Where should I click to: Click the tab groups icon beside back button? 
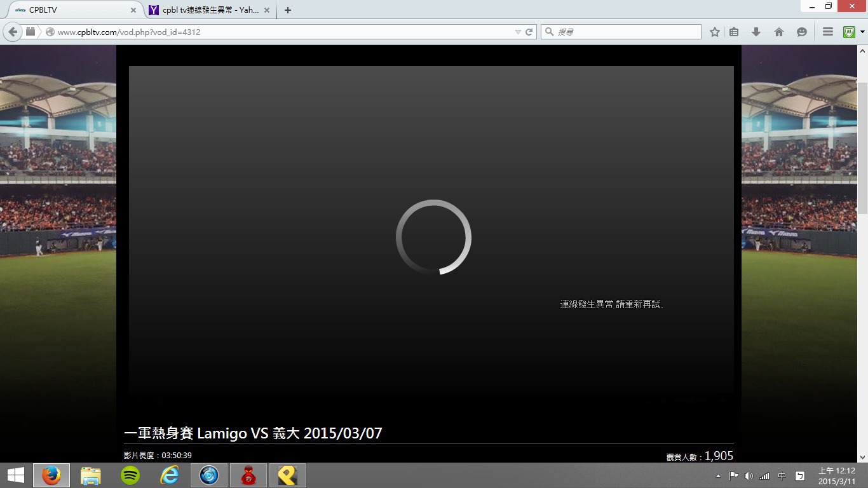tap(31, 31)
